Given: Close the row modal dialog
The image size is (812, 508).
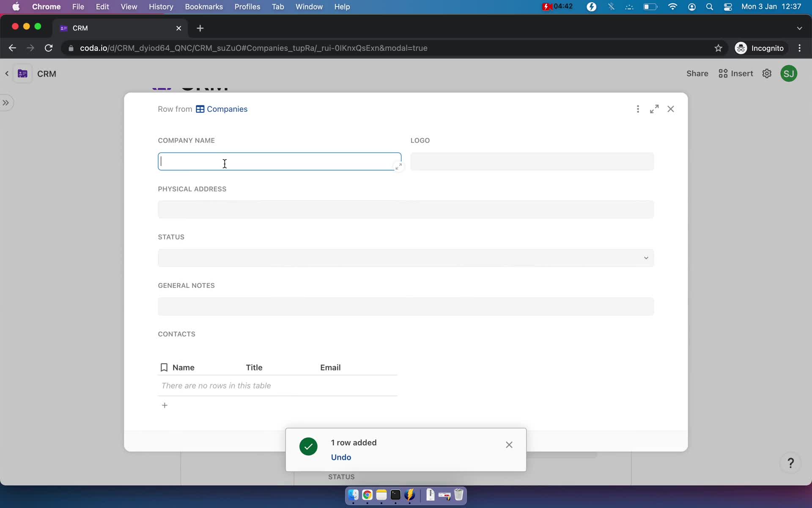Looking at the screenshot, I should [x=670, y=109].
